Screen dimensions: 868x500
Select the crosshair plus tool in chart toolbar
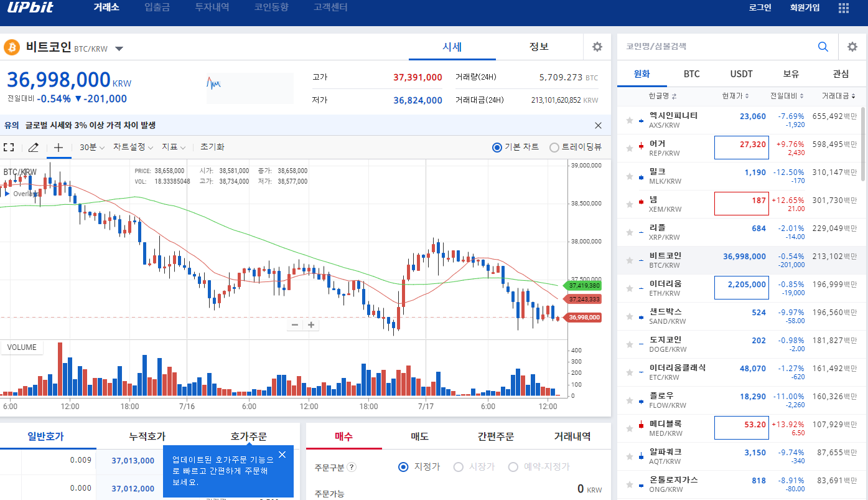click(58, 148)
